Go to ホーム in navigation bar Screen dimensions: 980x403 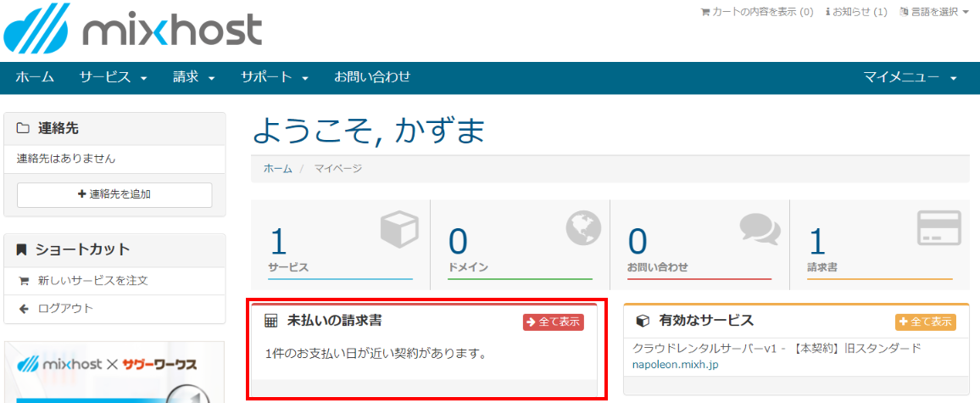click(x=35, y=77)
